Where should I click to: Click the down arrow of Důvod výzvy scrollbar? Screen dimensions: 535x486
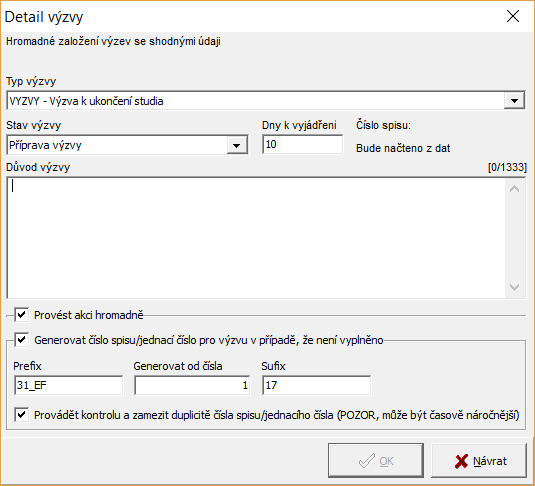pyautogui.click(x=515, y=287)
